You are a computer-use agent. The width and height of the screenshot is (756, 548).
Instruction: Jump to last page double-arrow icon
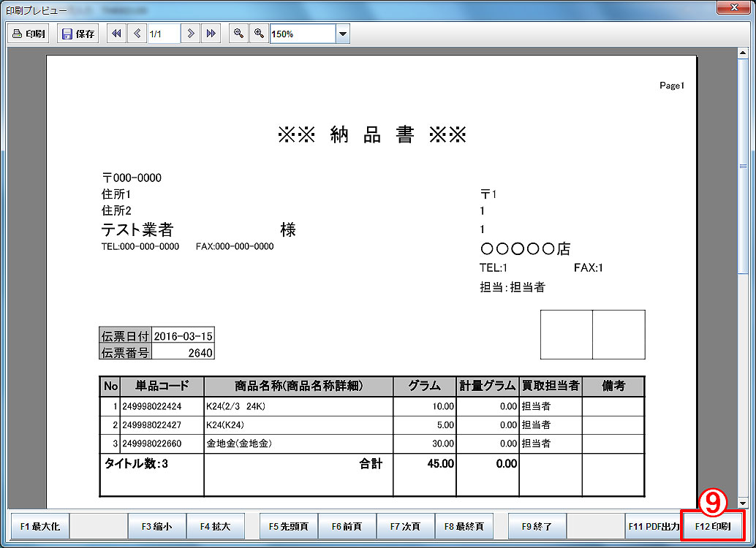211,34
